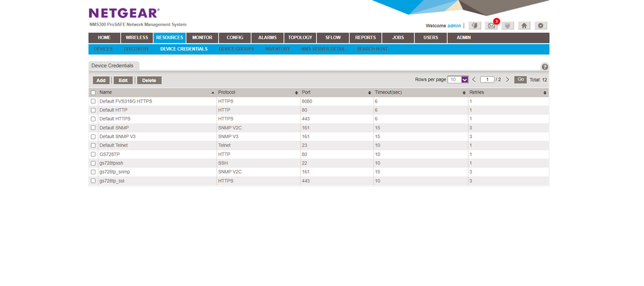
Task: Open the messages envelope icon
Action: 491,26
